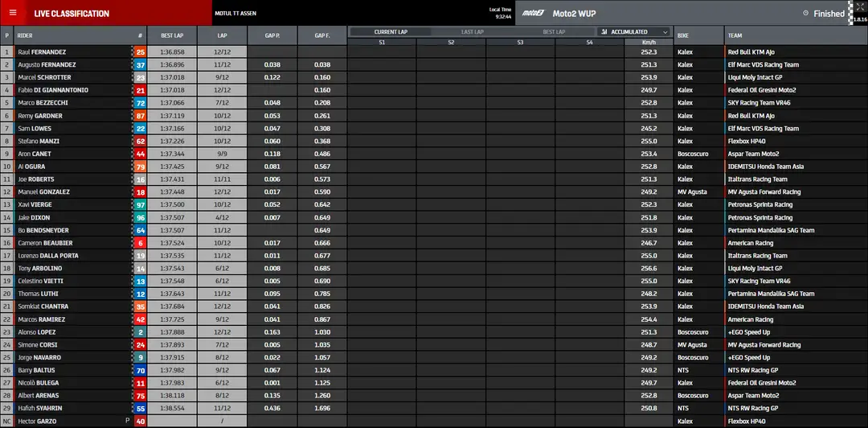Click the Km/h column header

click(649, 42)
